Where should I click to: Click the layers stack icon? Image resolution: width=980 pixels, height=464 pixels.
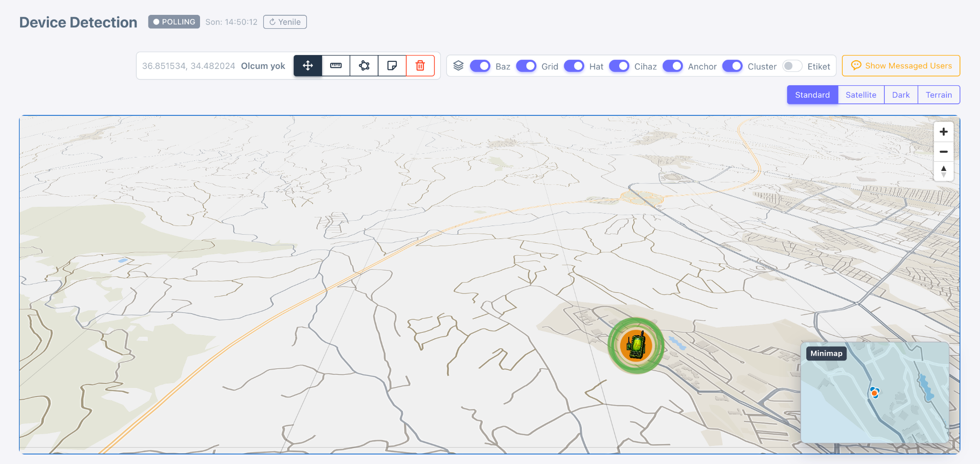pos(458,66)
